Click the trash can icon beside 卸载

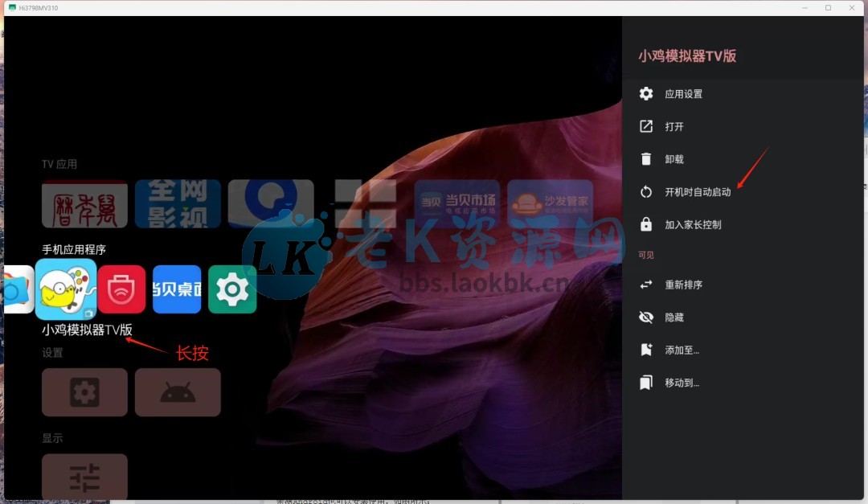click(x=646, y=159)
